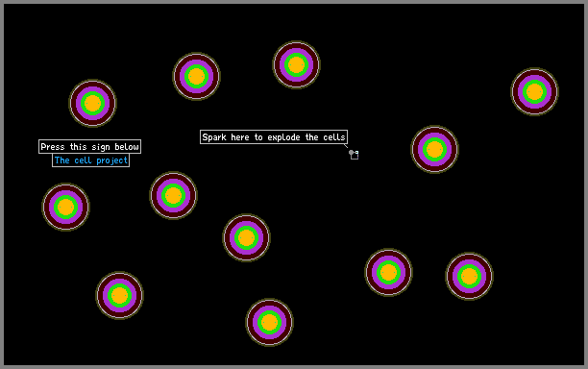Viewport: 588px width, 369px height.
Task: Select the right cell of the lower-right pair
Action: (x=469, y=276)
